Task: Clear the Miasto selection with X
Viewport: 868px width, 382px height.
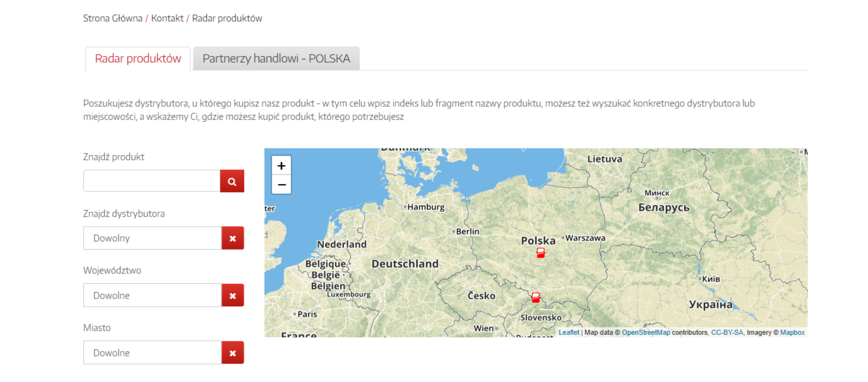Action: 232,353
